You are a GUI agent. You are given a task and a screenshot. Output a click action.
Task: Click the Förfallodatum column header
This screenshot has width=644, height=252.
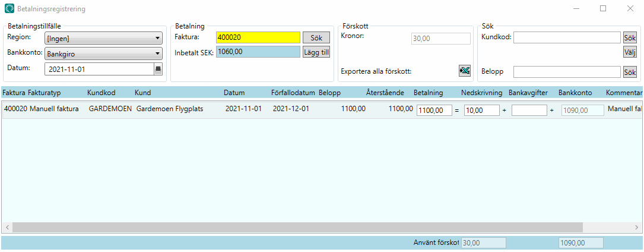click(292, 93)
